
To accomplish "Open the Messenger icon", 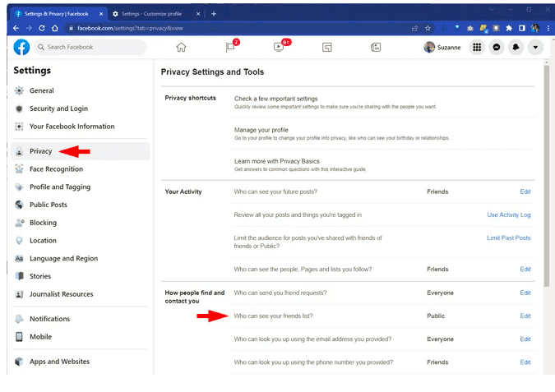I will pos(497,47).
